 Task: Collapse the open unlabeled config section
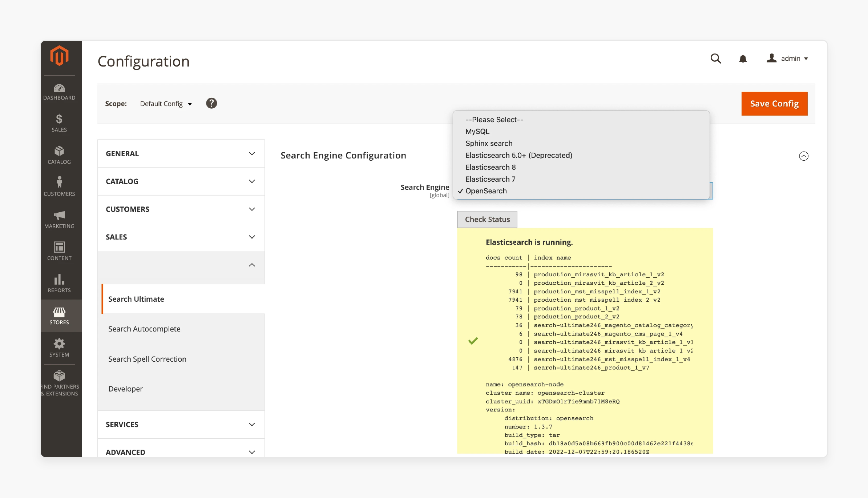[x=181, y=265]
